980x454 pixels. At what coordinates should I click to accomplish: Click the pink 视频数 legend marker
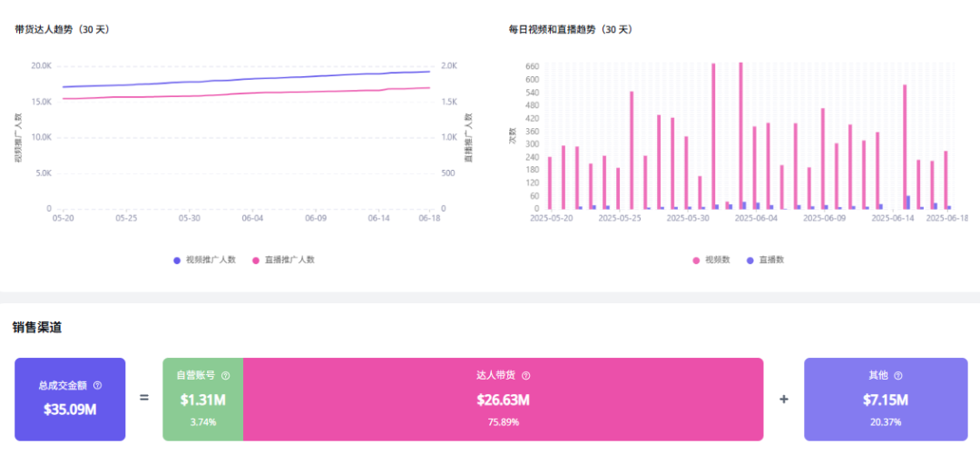coord(697,260)
